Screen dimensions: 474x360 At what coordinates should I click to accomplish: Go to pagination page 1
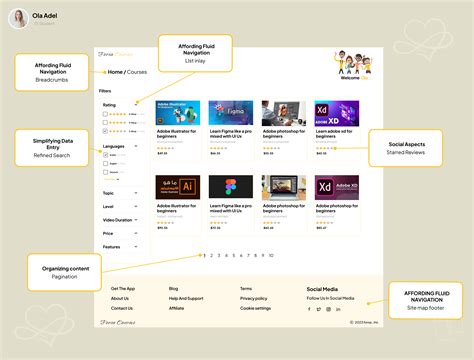[204, 256]
